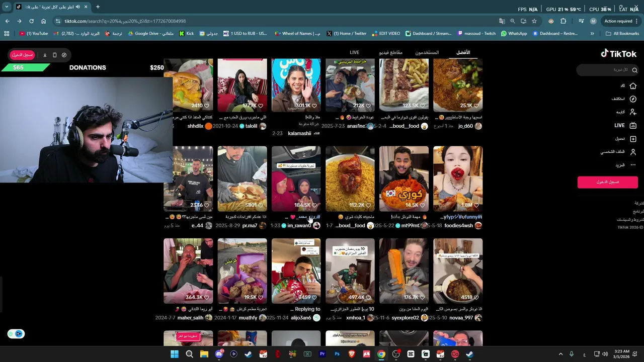Open the 123.5K likes shawarma video
Viewport: 644px width, 362px height.
(x=404, y=85)
